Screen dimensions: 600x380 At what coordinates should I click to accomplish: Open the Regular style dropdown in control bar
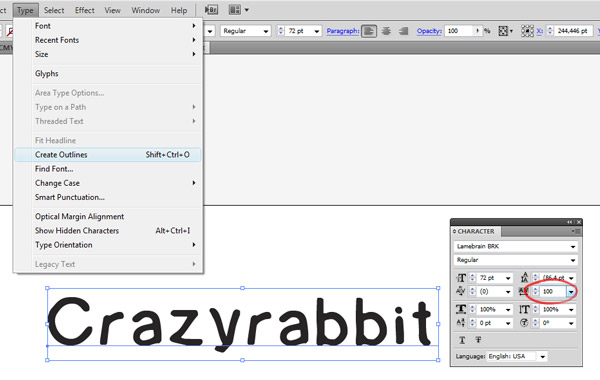pyautogui.click(x=266, y=31)
